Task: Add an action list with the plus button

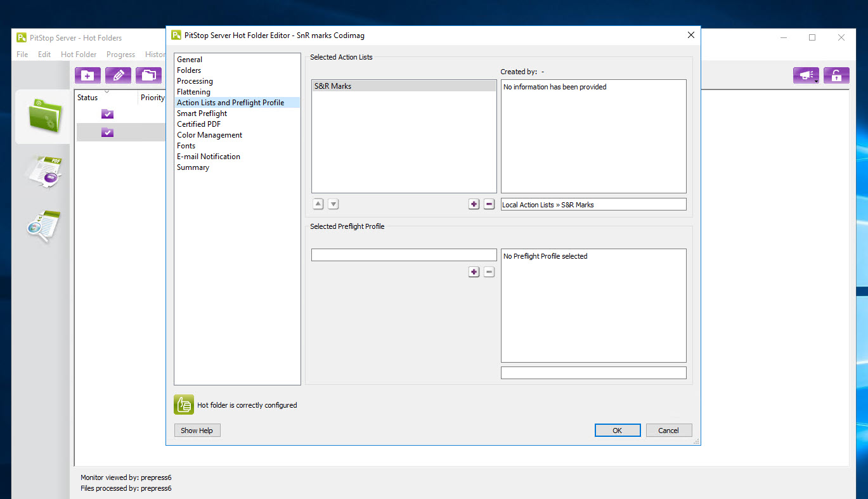Action: click(474, 204)
